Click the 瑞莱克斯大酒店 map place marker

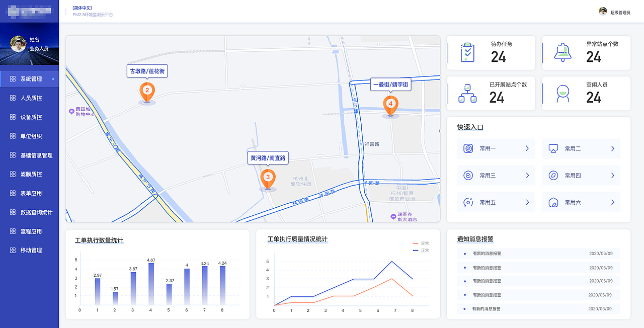[x=393, y=216]
